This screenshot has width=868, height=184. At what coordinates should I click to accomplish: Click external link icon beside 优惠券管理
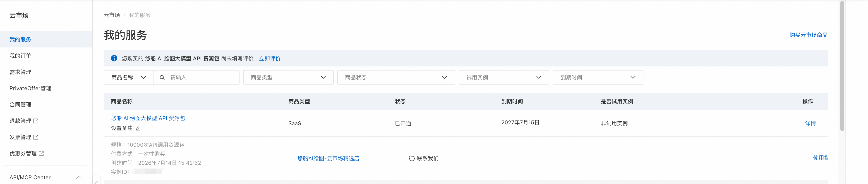click(x=41, y=153)
